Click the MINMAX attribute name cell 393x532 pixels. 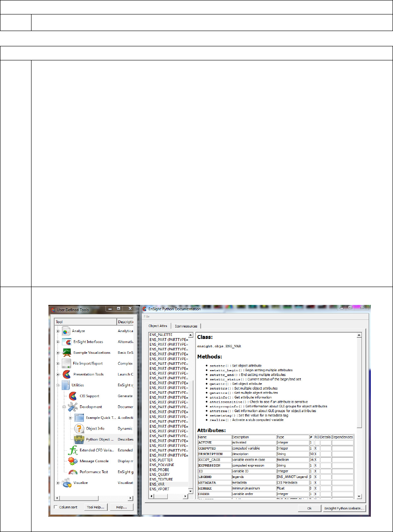pos(215,489)
